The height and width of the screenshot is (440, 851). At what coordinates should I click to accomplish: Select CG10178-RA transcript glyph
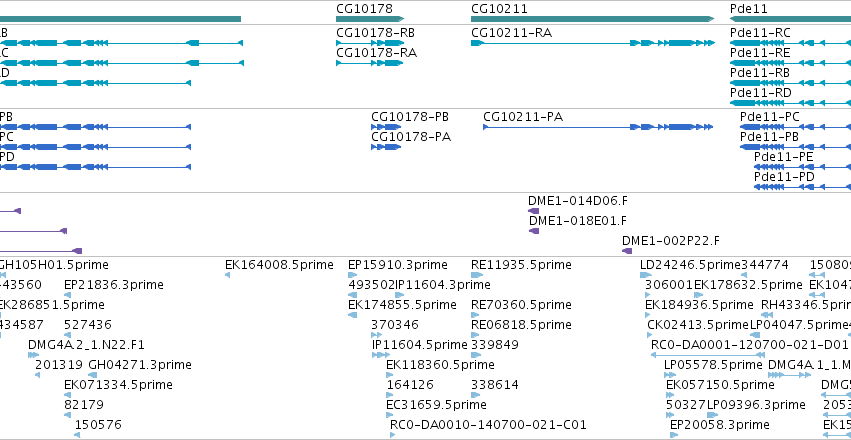coord(370,63)
